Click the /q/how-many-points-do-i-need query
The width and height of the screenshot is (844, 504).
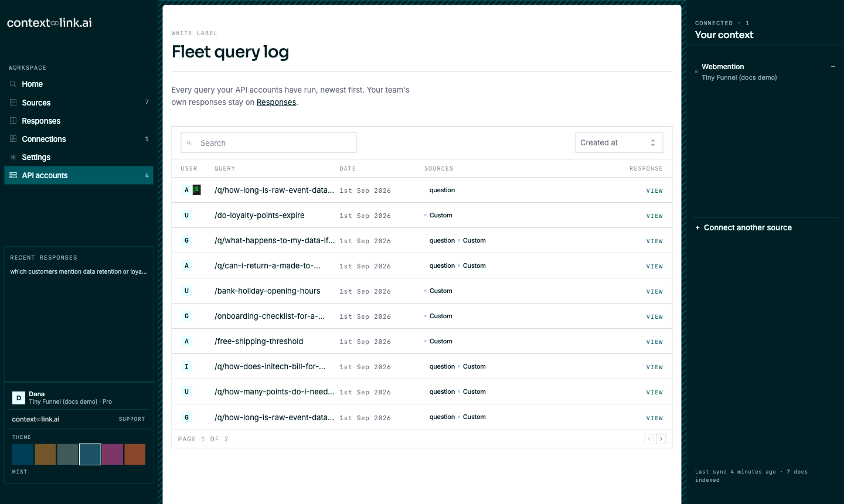(x=274, y=391)
